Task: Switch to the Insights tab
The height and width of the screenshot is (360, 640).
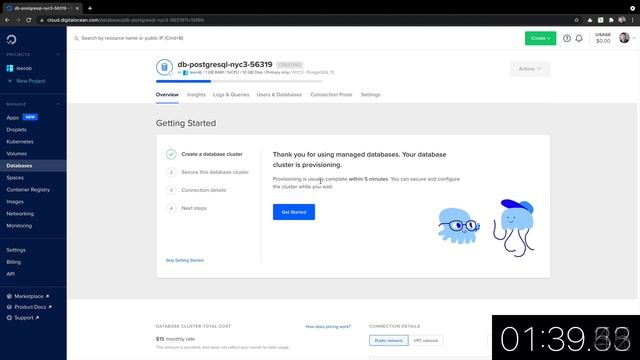Action: click(196, 95)
